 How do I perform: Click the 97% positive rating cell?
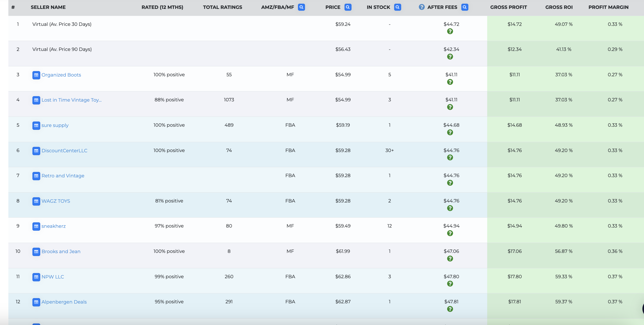click(x=169, y=226)
